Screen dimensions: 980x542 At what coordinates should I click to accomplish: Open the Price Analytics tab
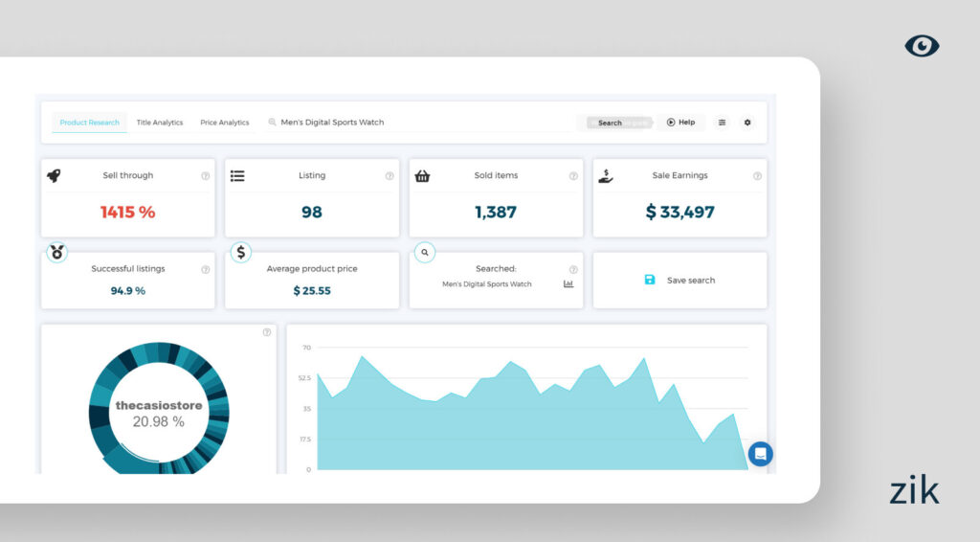(x=225, y=123)
